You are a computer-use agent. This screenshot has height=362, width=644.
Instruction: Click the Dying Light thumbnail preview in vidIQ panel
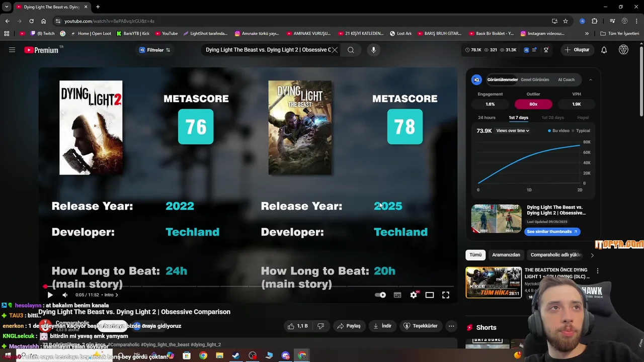click(496, 219)
